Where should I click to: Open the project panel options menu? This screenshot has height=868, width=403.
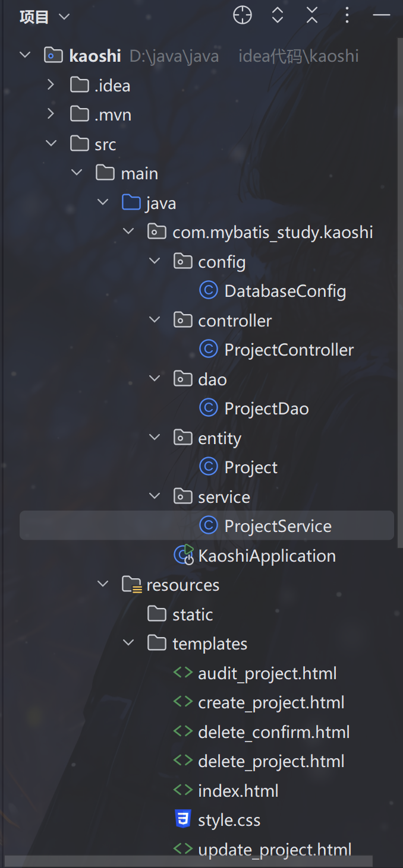point(348,16)
